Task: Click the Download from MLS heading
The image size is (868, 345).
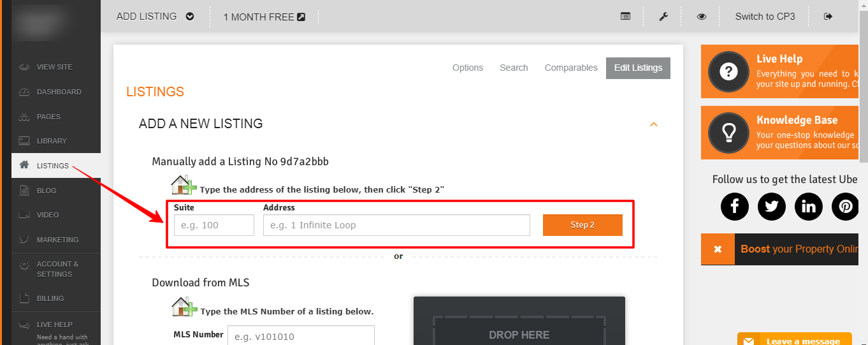Action: point(201,283)
